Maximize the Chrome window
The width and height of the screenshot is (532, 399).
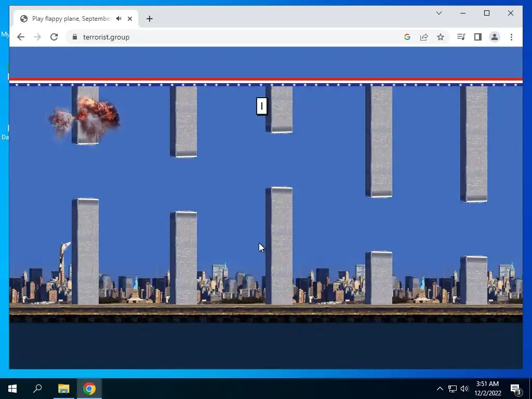tap(486, 13)
